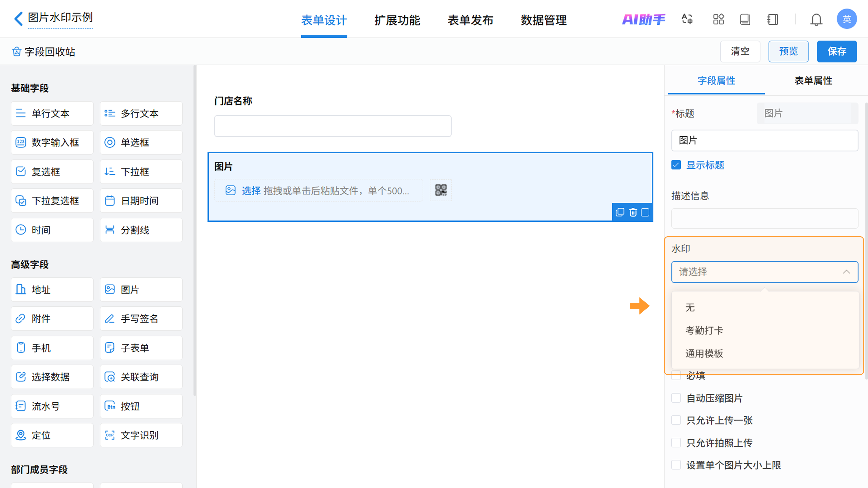
Task: Click the 保存 button
Action: 836,52
